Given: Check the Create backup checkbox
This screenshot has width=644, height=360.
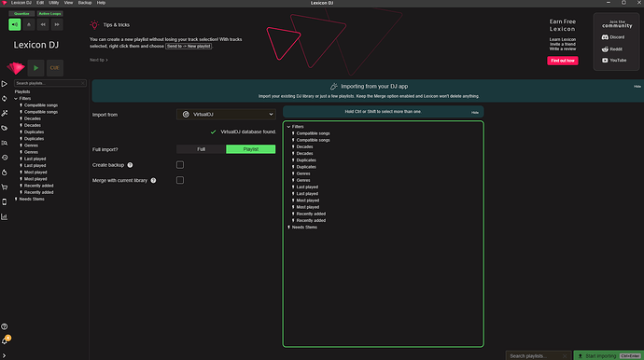Looking at the screenshot, I should point(180,165).
